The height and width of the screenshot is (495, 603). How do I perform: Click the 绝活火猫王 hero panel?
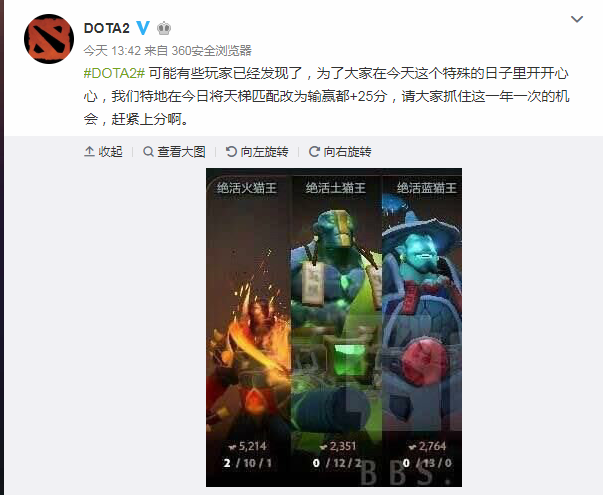[x=249, y=327]
